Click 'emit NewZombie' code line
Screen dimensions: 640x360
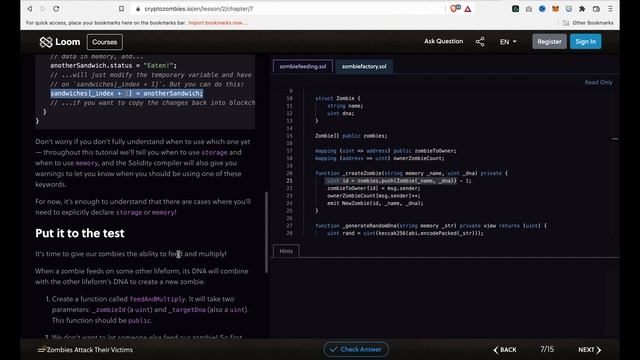[x=375, y=203]
